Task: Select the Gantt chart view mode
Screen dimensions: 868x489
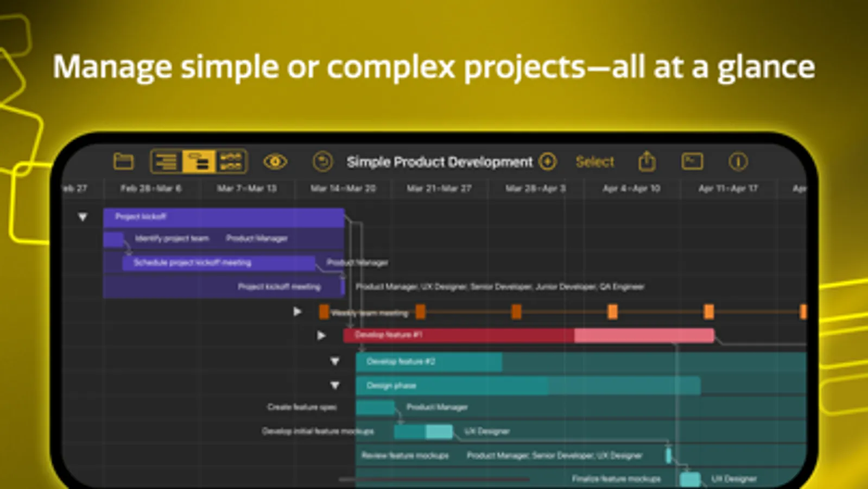Action: [199, 161]
